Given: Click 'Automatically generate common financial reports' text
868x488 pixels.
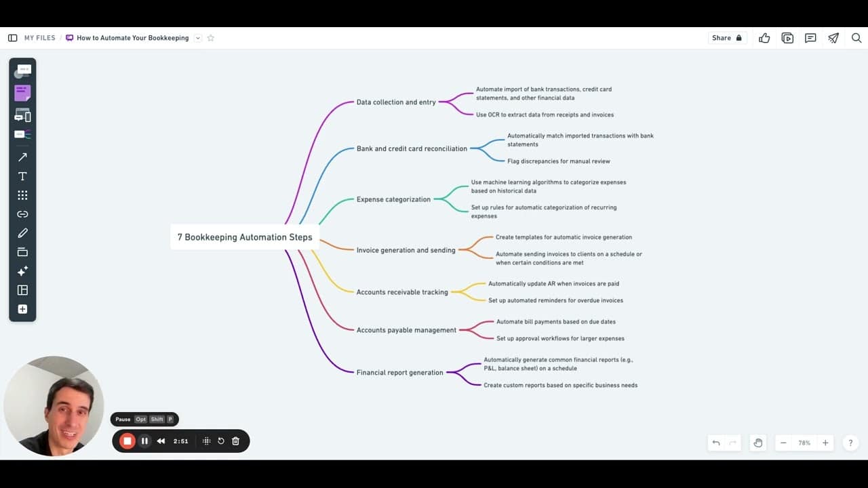Looking at the screenshot, I should tap(558, 364).
